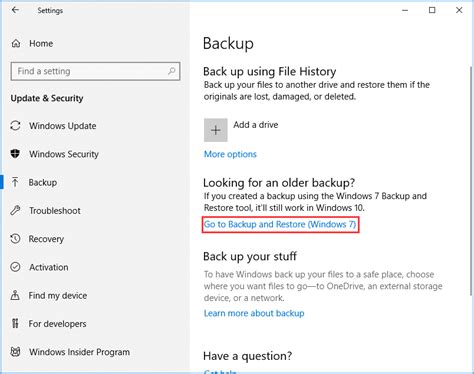Click the Activation checkmark circle icon
The image size is (474, 374).
[x=15, y=267]
